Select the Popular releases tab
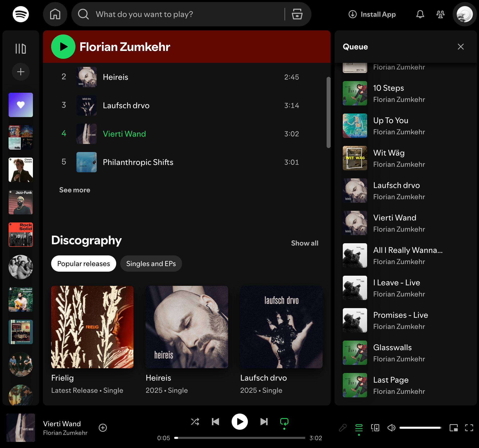Screen dimensions: 479x448 tap(84, 264)
